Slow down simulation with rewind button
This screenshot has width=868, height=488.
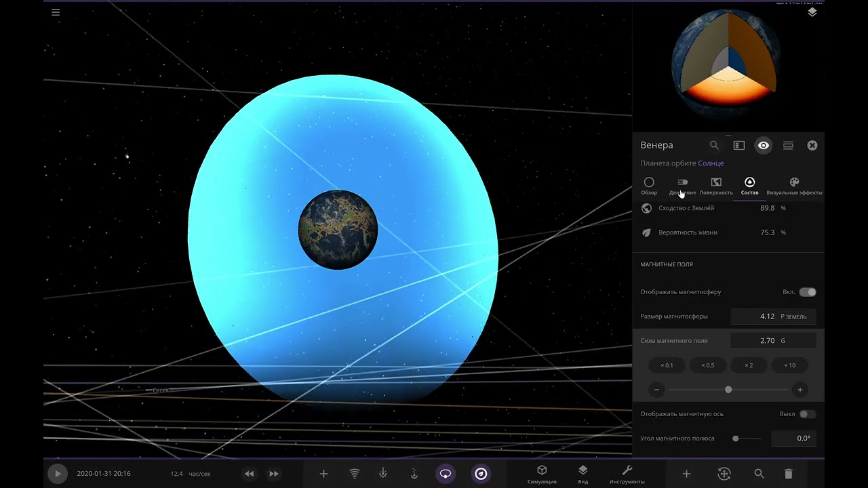[249, 474]
